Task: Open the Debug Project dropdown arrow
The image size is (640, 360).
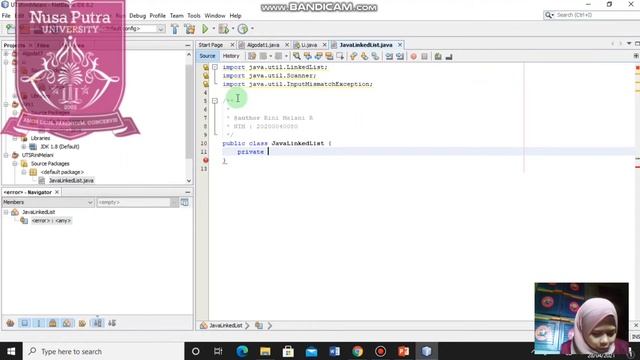Action: (x=233, y=29)
